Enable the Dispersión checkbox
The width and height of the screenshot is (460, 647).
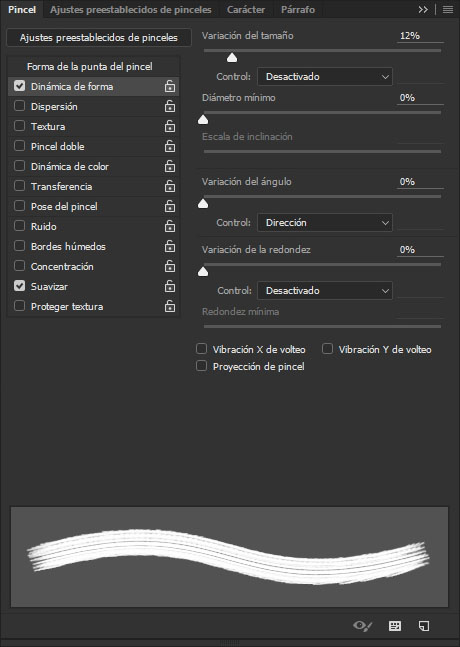click(19, 106)
